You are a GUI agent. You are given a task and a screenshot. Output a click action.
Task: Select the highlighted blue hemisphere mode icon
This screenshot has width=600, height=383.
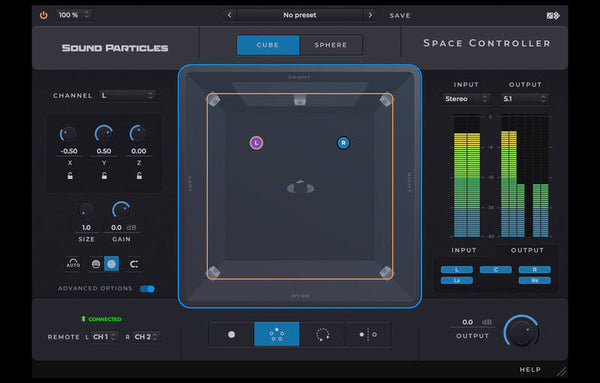pos(111,264)
